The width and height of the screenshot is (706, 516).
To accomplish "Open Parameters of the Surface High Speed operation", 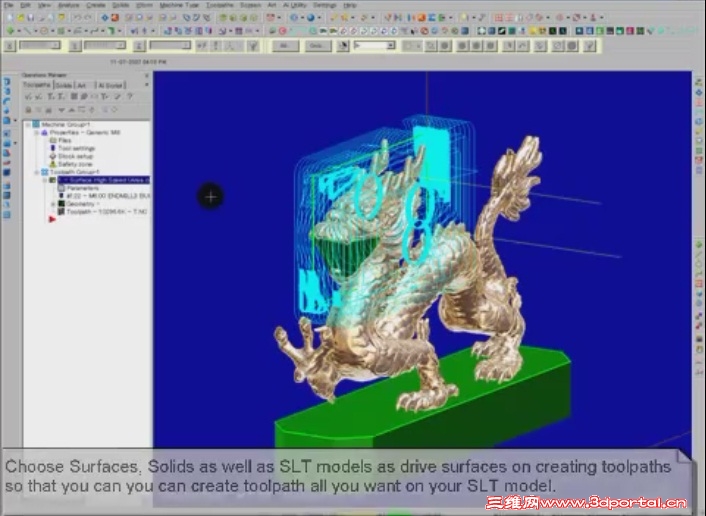I will (x=83, y=188).
